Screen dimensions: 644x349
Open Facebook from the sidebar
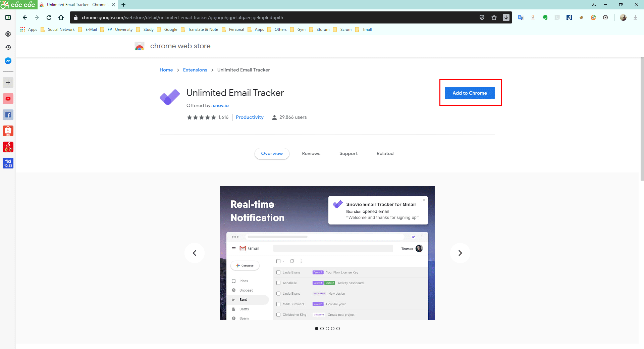[x=8, y=115]
